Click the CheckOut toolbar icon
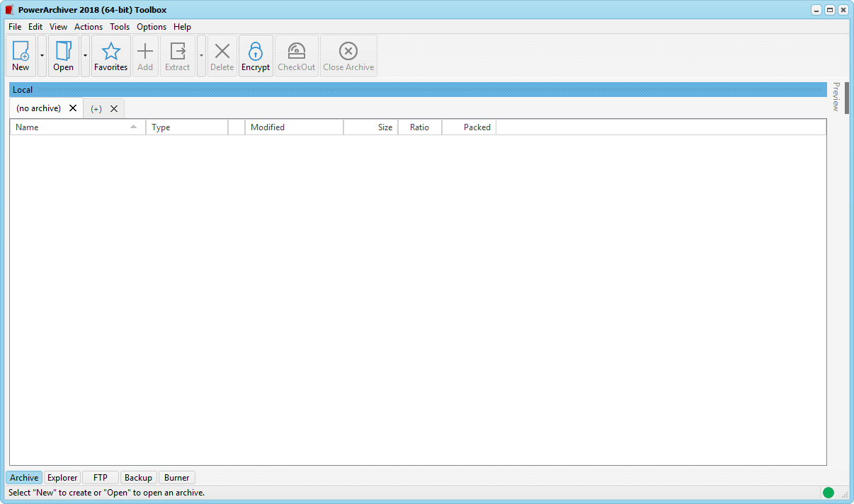This screenshot has height=504, width=854. (x=296, y=52)
